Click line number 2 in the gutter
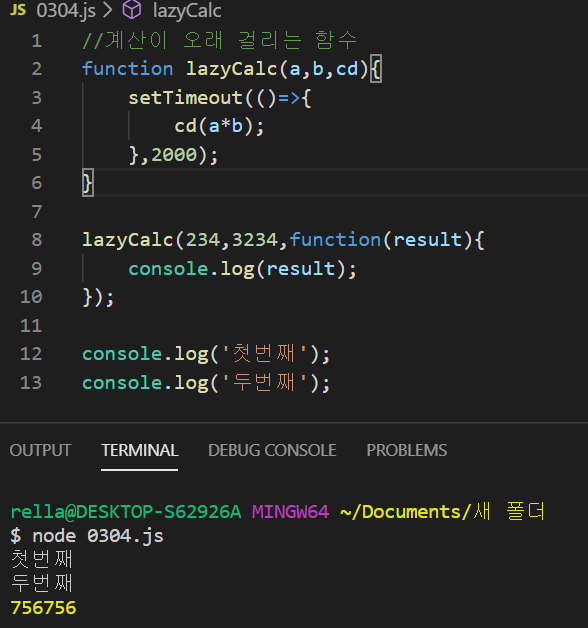The image size is (588, 628). [36, 69]
